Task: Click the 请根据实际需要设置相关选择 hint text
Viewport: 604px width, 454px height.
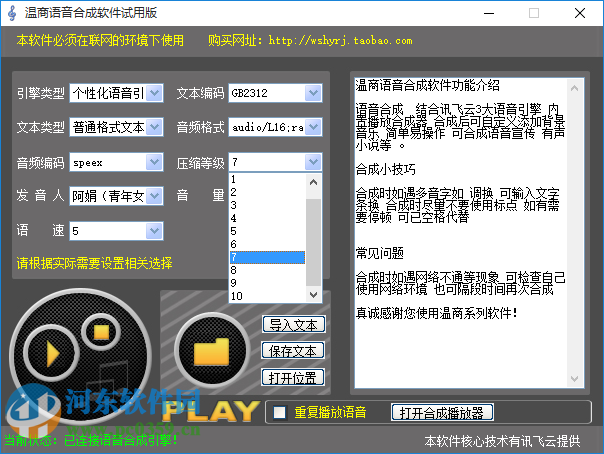Action: pos(94,263)
